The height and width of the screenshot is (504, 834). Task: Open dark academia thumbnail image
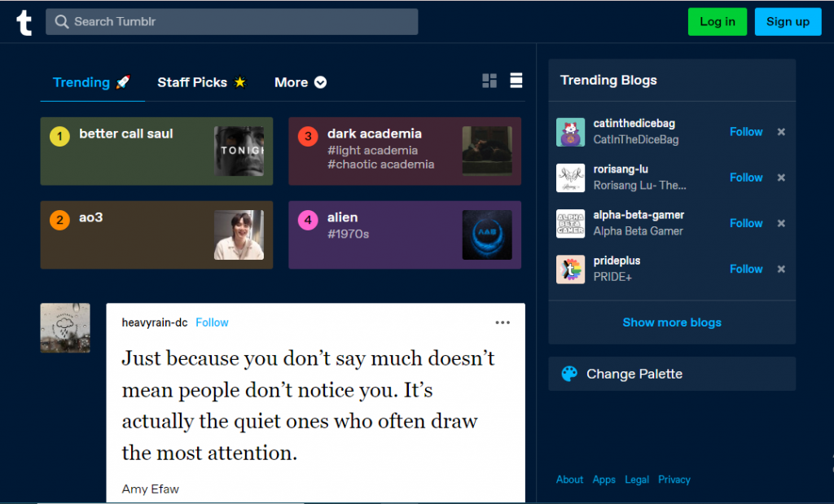(487, 151)
